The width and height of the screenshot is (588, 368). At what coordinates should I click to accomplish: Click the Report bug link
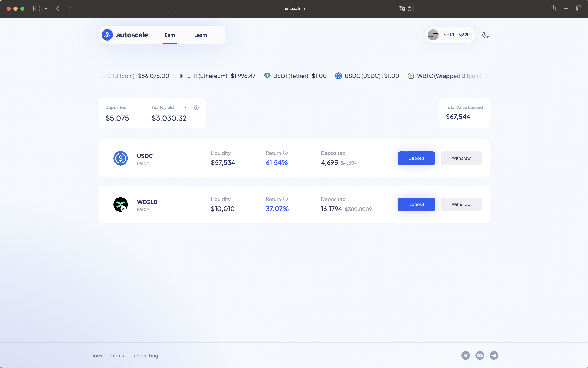point(145,356)
